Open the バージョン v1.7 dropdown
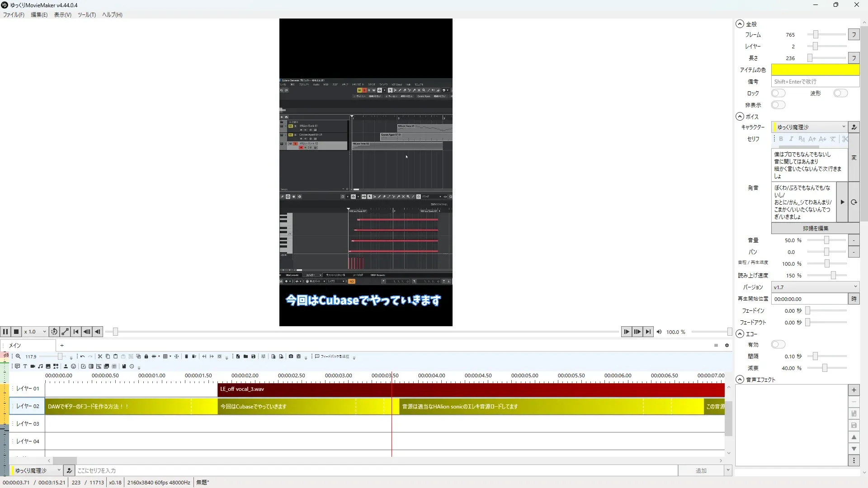The height and width of the screenshot is (488, 868). click(x=815, y=287)
